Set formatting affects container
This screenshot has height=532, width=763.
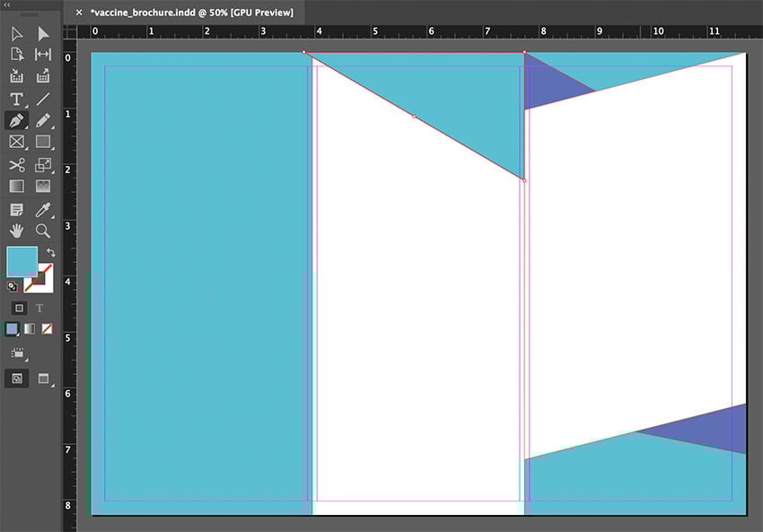pos(19,308)
